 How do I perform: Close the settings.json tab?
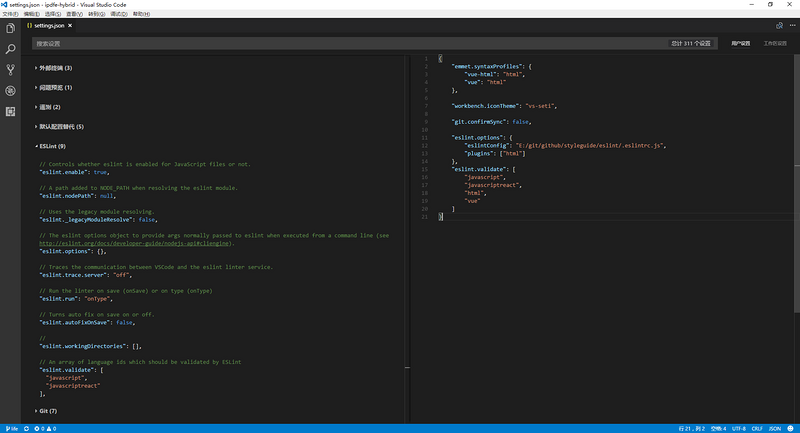tap(70, 26)
